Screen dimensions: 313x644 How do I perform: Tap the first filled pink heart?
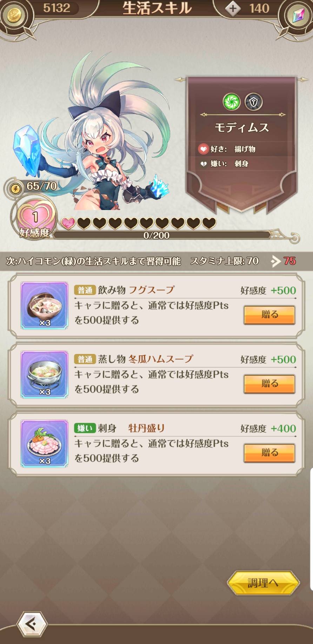point(68,223)
